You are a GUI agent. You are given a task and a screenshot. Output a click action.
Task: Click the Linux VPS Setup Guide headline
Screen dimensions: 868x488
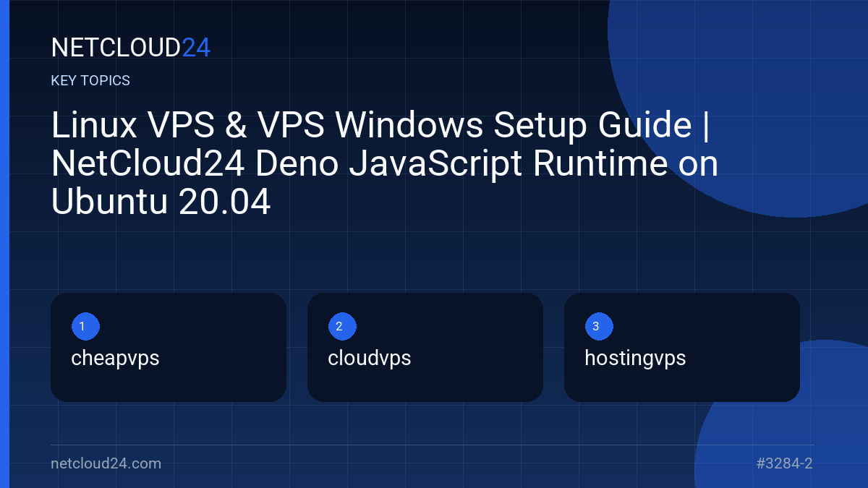point(385,164)
